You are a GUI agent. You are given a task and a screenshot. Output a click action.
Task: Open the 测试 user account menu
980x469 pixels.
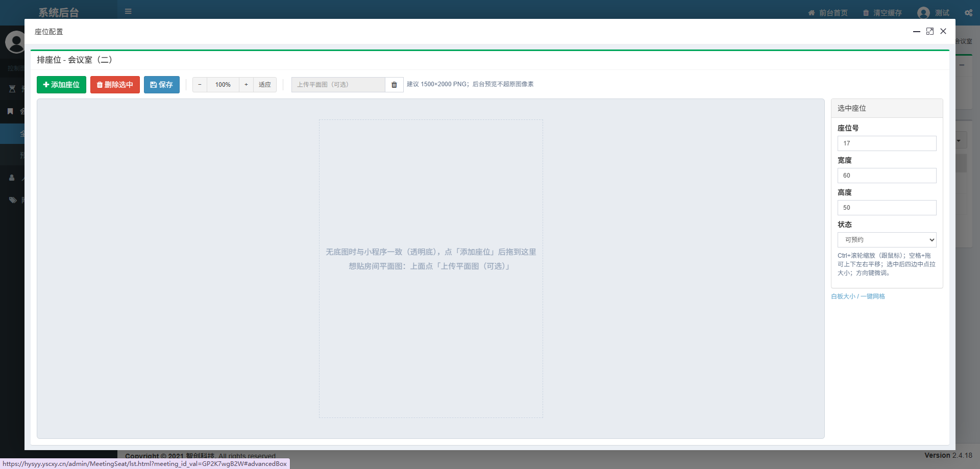tap(934, 13)
